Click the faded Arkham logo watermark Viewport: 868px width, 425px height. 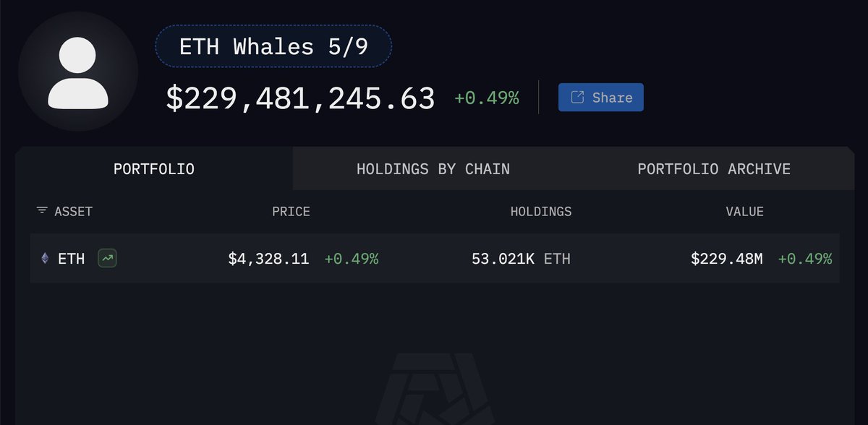click(x=434, y=389)
